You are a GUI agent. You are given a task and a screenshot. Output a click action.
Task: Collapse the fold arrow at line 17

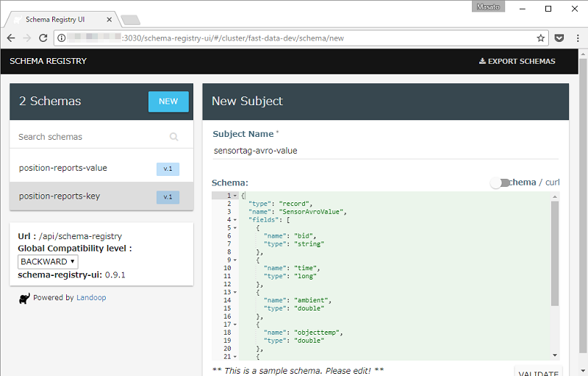pos(235,324)
